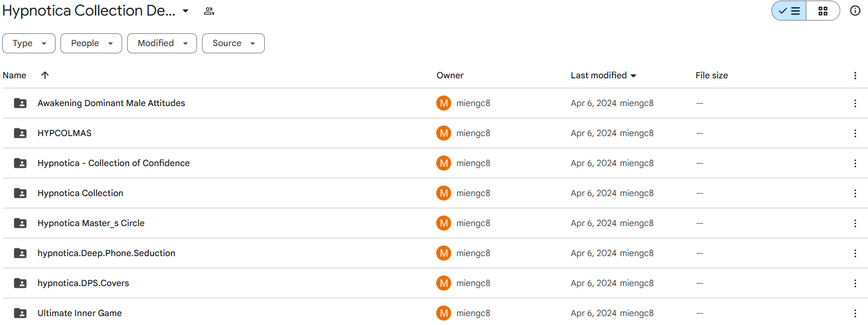Select the list layout view
868x325 pixels.
coord(789,11)
